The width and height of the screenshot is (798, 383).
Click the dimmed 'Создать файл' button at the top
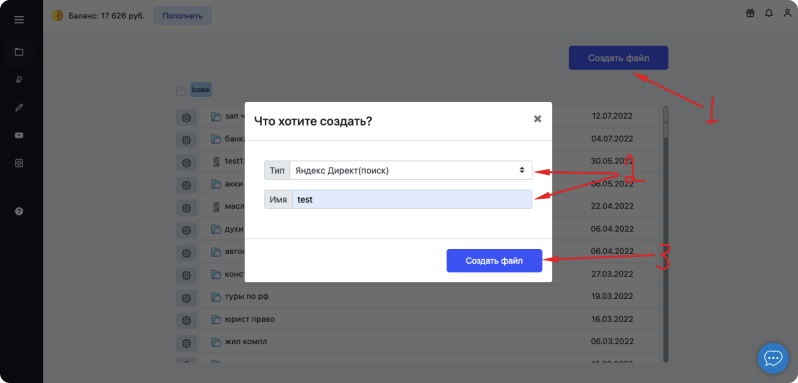[618, 58]
